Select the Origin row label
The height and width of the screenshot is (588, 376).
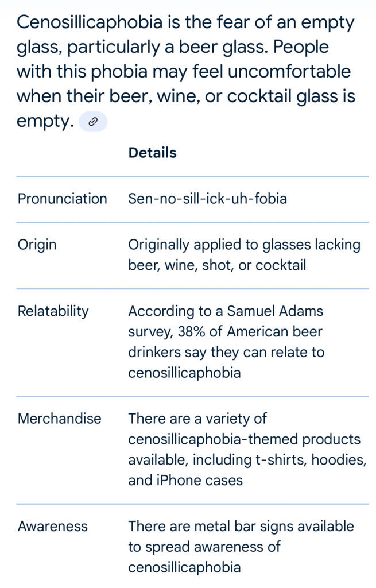coord(37,245)
